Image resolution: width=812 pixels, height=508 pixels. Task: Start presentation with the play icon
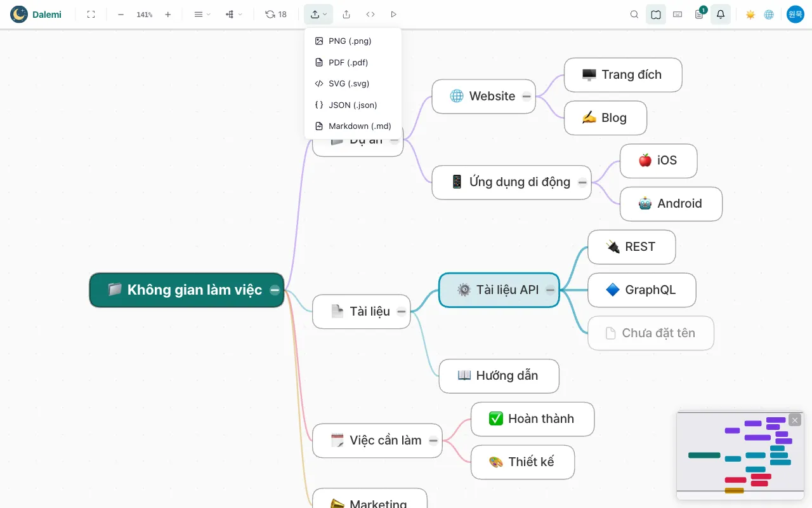point(393,14)
